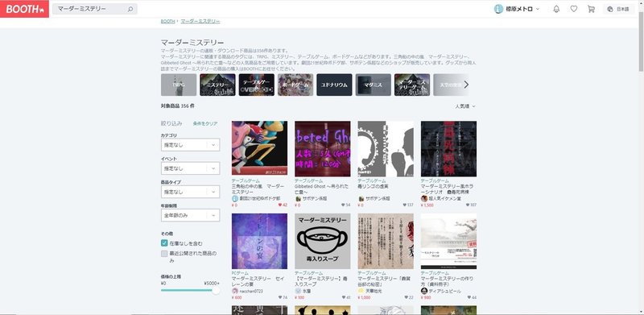Open 毒リンゴの虚実 silhouette thumbnail

coord(386,148)
